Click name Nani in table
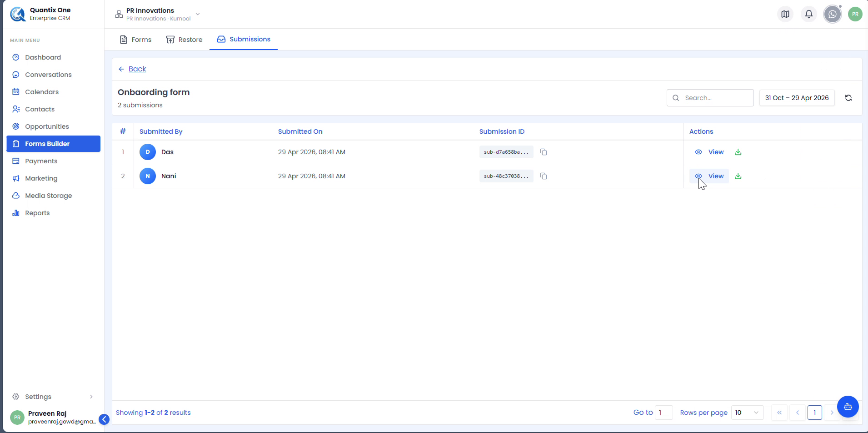 click(x=169, y=176)
